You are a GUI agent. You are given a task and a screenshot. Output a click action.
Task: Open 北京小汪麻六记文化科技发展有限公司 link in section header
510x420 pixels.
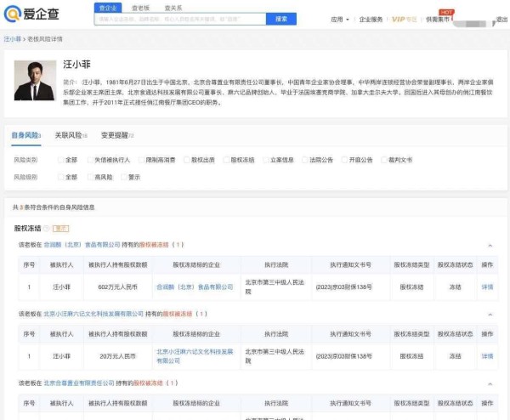coord(93,314)
